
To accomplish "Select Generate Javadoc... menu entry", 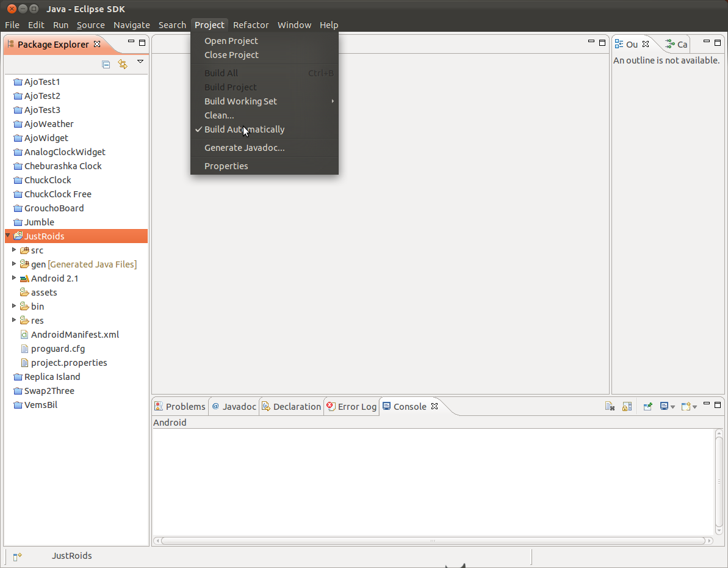I will (264, 148).
